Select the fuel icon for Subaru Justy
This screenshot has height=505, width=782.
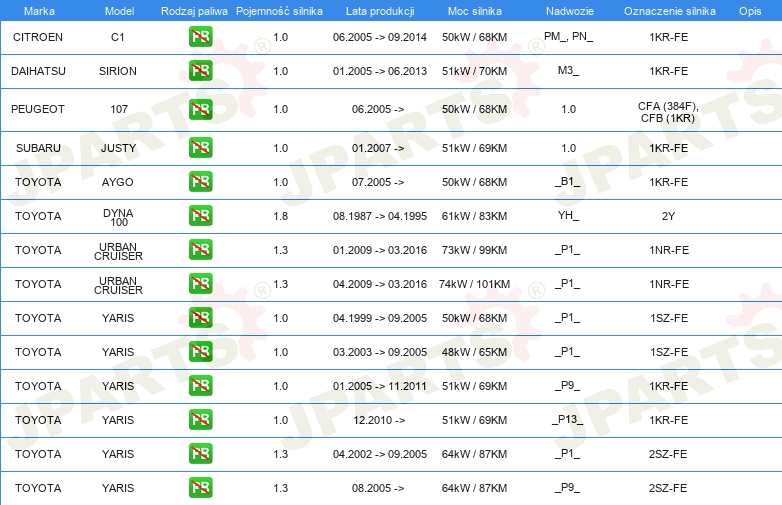[200, 148]
